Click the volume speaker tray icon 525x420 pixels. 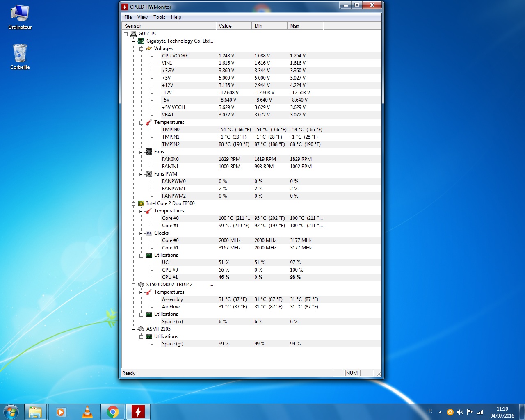[x=460, y=412]
